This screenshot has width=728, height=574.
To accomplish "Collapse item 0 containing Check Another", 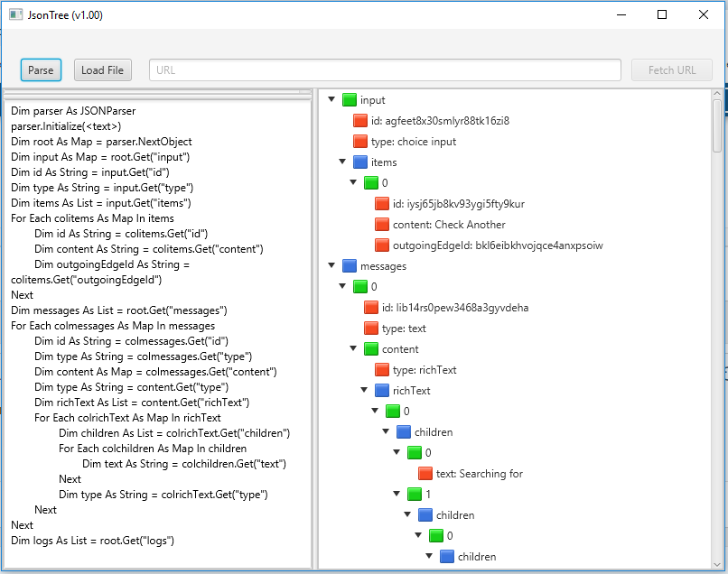I will pos(353,182).
